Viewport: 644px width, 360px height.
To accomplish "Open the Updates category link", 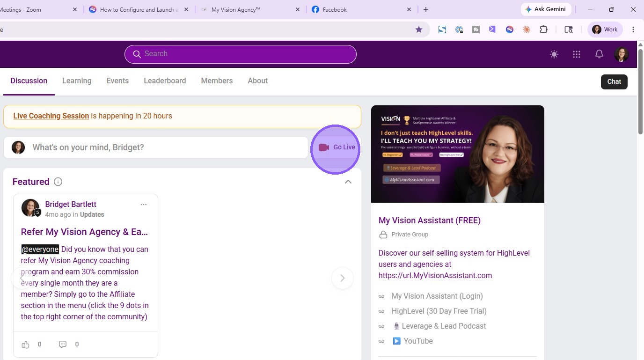I will (x=92, y=215).
